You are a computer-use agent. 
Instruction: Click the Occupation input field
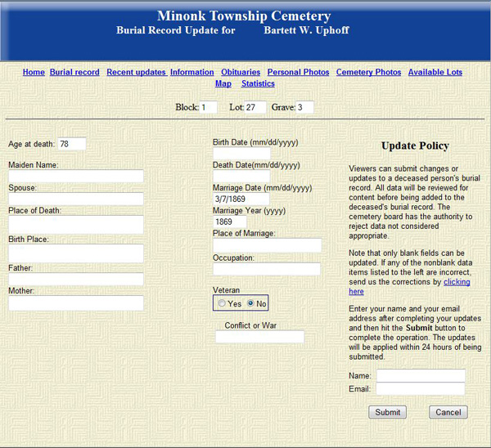[x=267, y=269]
